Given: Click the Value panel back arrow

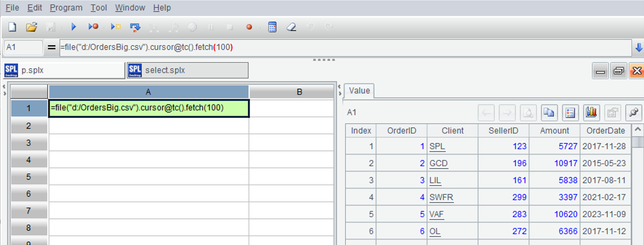Looking at the screenshot, I should 486,113.
